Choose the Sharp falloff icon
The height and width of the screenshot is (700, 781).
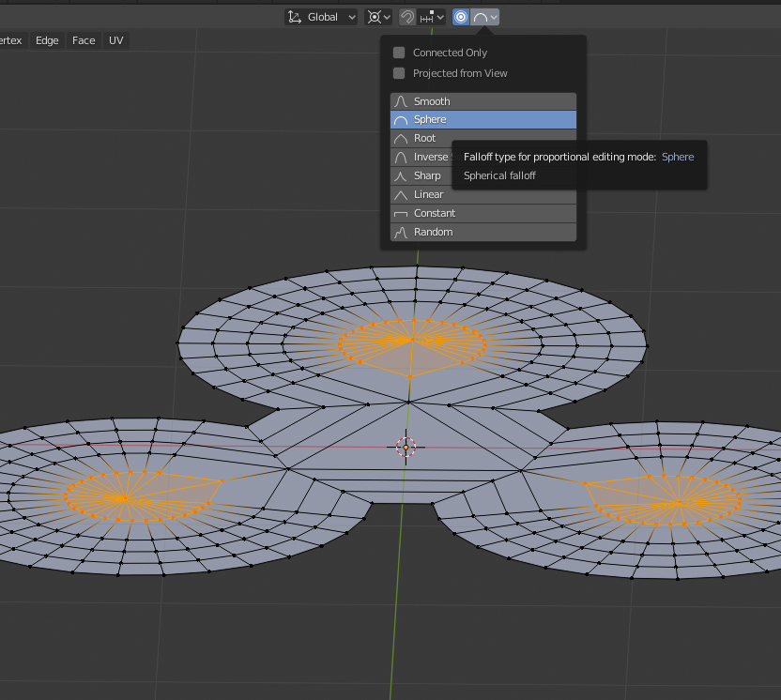(x=401, y=175)
